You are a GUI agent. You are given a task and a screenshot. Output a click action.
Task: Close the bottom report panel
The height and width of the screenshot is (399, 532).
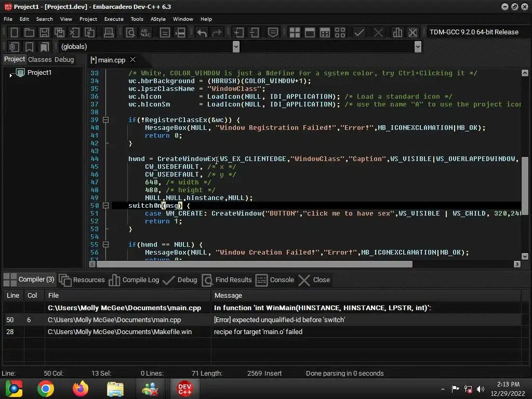[314, 280]
